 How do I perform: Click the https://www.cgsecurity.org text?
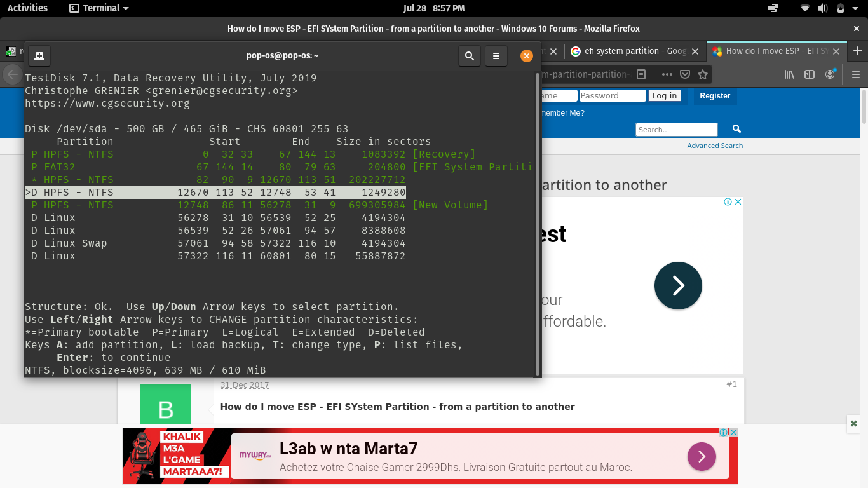(x=107, y=104)
